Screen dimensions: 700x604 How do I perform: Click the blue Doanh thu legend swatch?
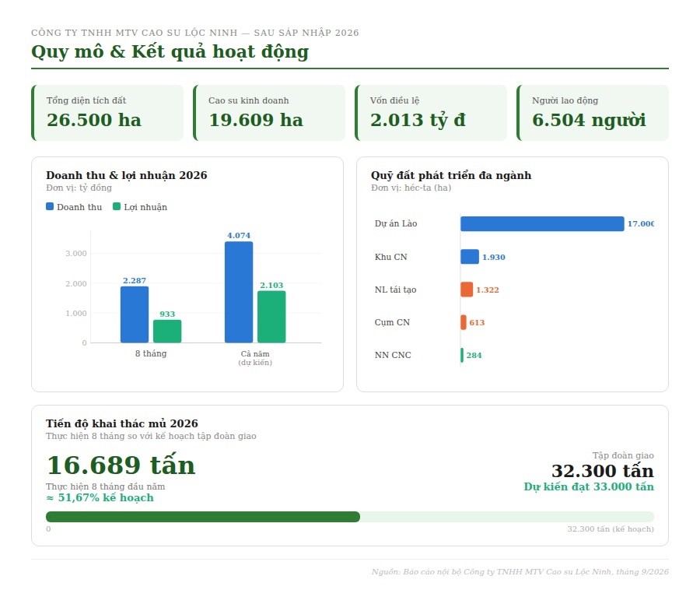(x=50, y=206)
